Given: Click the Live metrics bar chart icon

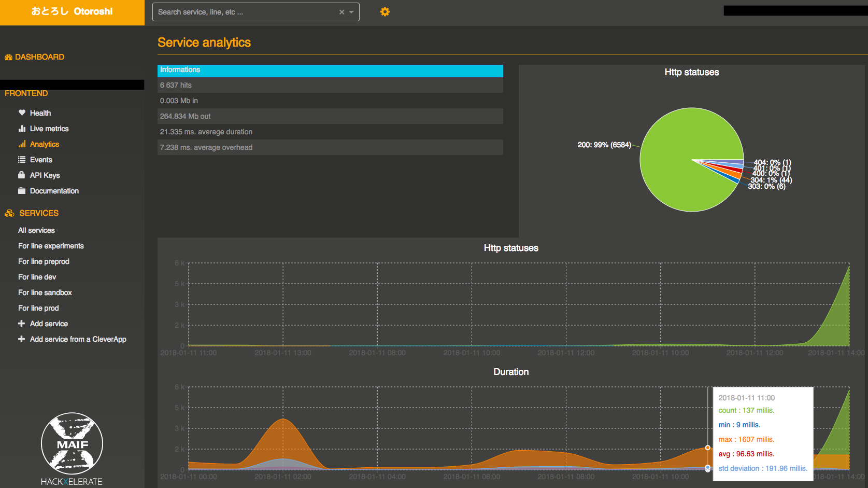Looking at the screenshot, I should pos(22,129).
